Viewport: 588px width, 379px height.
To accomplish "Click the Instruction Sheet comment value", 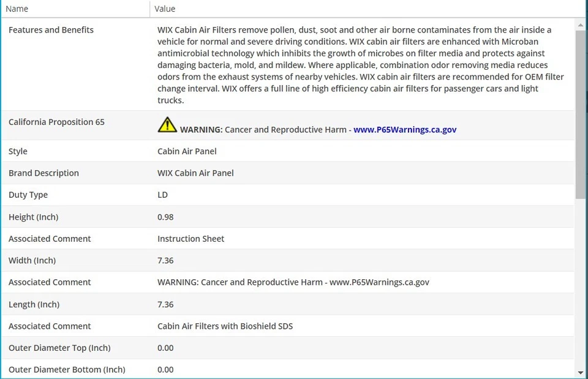I will [x=191, y=239].
